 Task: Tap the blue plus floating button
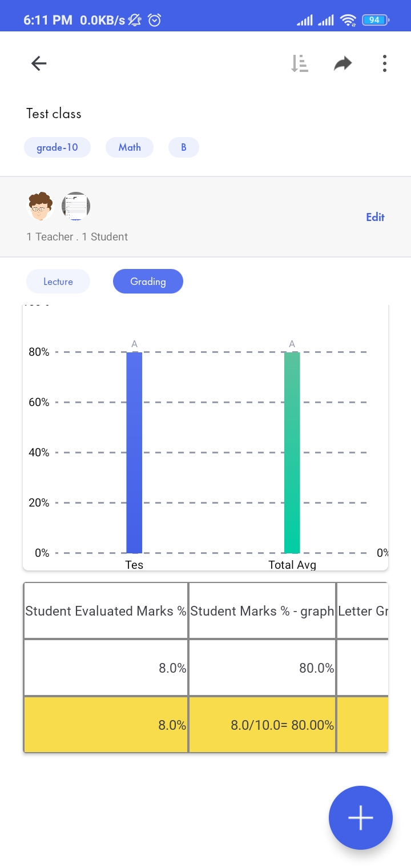click(x=361, y=818)
